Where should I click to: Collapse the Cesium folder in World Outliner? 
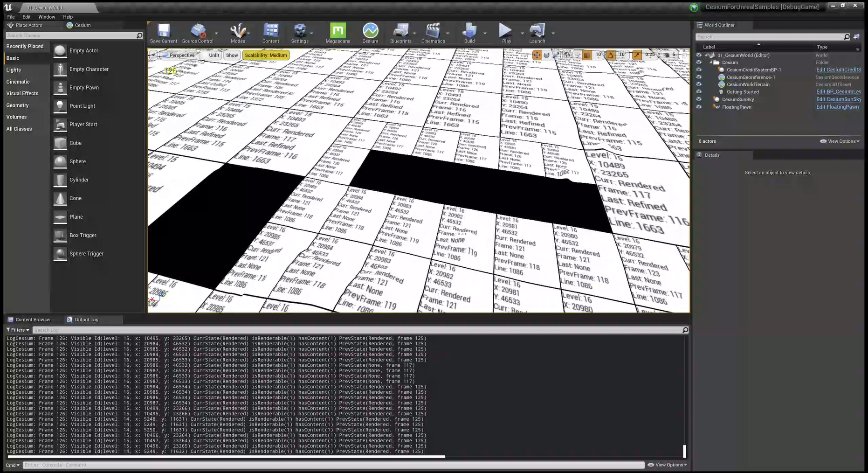point(710,62)
